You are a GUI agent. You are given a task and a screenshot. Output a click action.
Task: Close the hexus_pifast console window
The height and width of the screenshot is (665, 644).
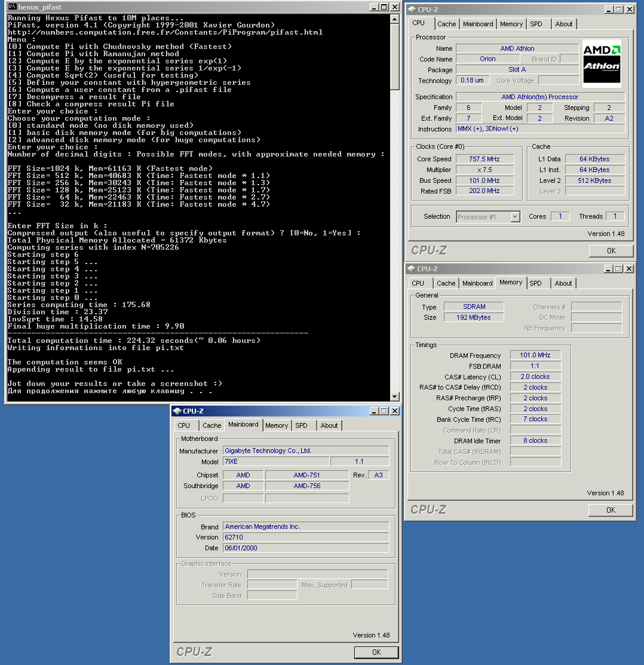(394, 7)
